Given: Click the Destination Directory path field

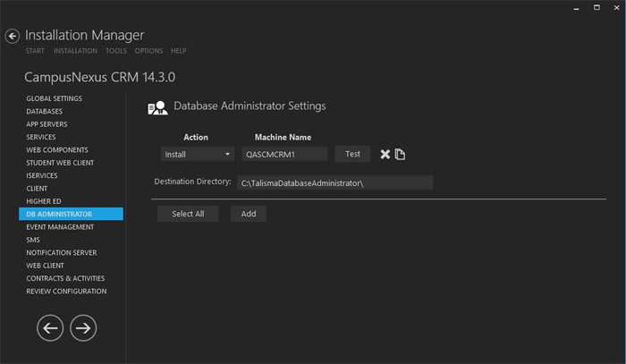Looking at the screenshot, I should click(x=335, y=183).
